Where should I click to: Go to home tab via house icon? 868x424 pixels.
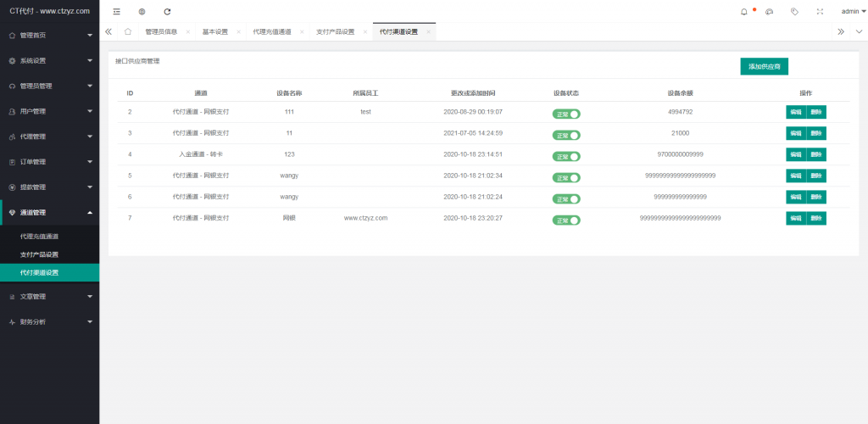tap(127, 31)
